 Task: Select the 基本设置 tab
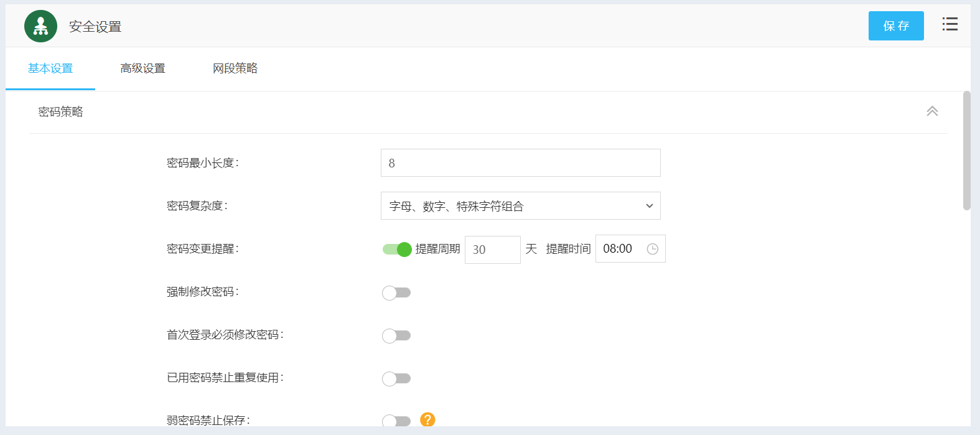tap(50, 68)
